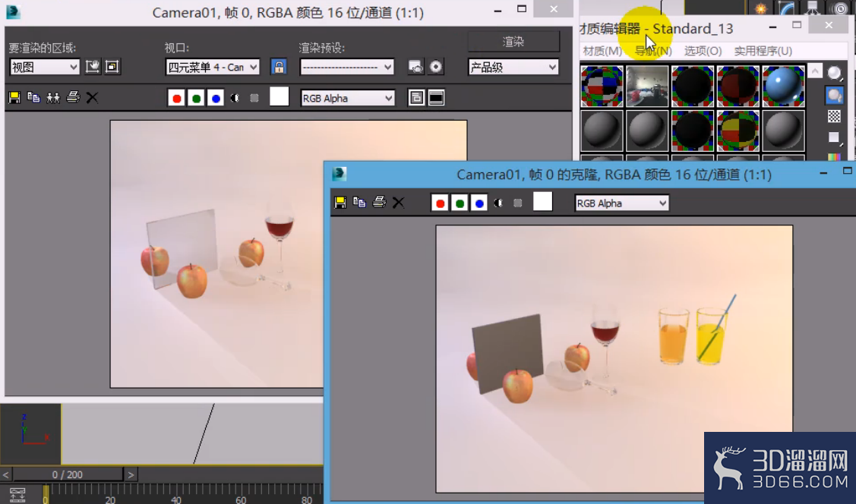Toggle green channel in main render window
The height and width of the screenshot is (504, 856).
pyautogui.click(x=197, y=98)
